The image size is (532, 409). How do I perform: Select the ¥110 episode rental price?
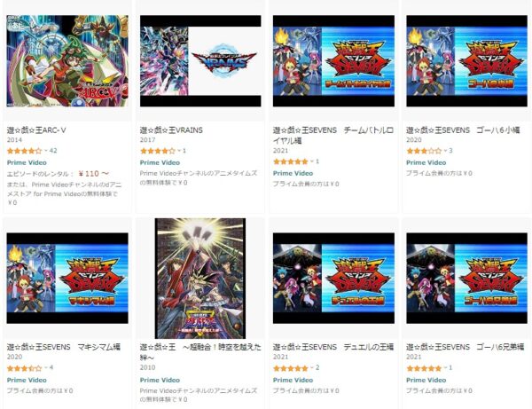(x=94, y=173)
